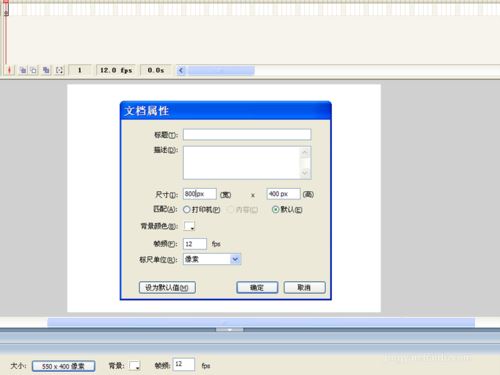Select the 打印机 match radio button
Screen dimensions: 500x375
[x=187, y=210]
